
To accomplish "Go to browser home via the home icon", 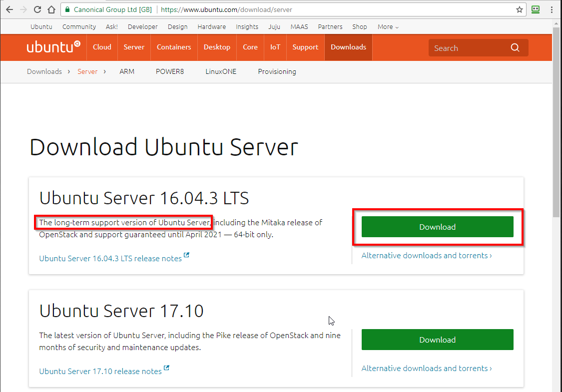I will (51, 9).
